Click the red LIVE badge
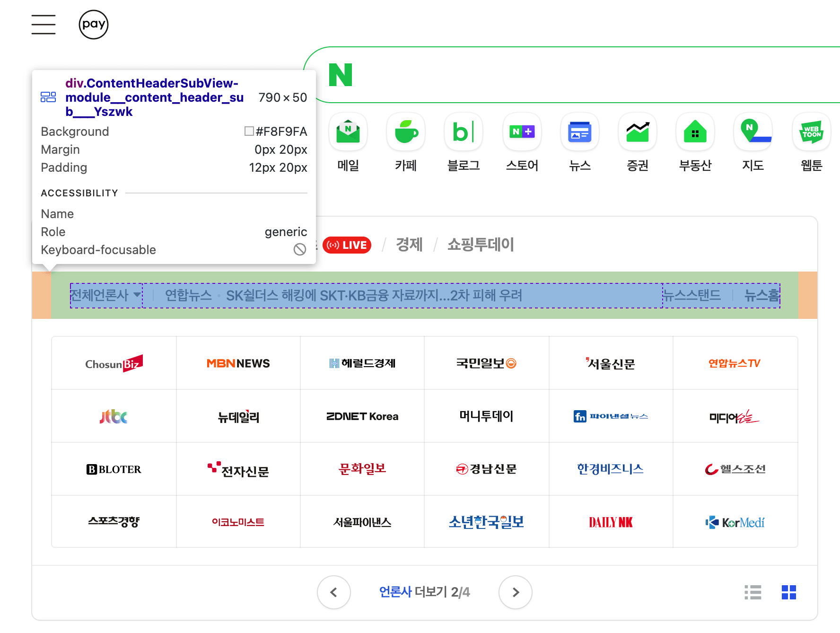 point(347,245)
